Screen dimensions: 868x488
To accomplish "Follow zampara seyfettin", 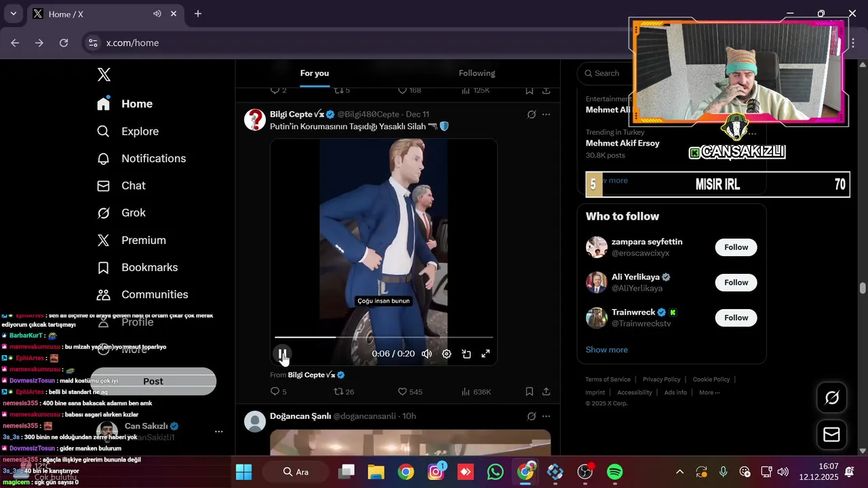I will point(736,247).
